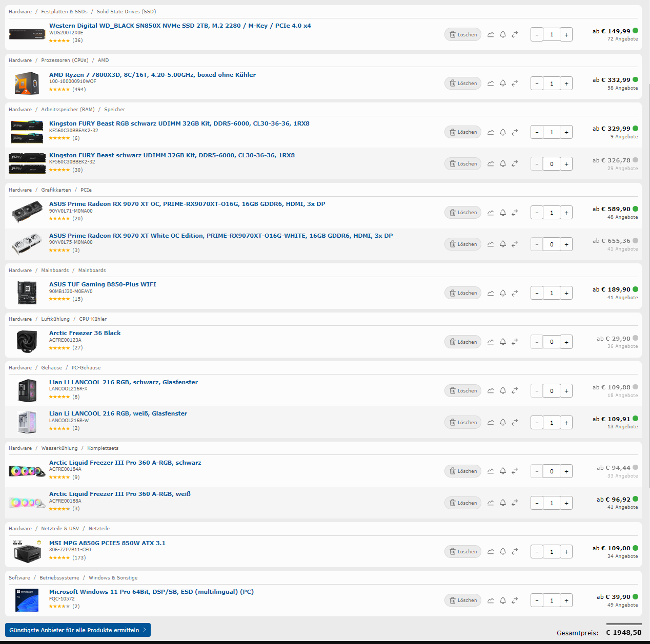
Task: Open 'Prozessoren (CPUs)' breadcrumb category
Action: [x=65, y=60]
